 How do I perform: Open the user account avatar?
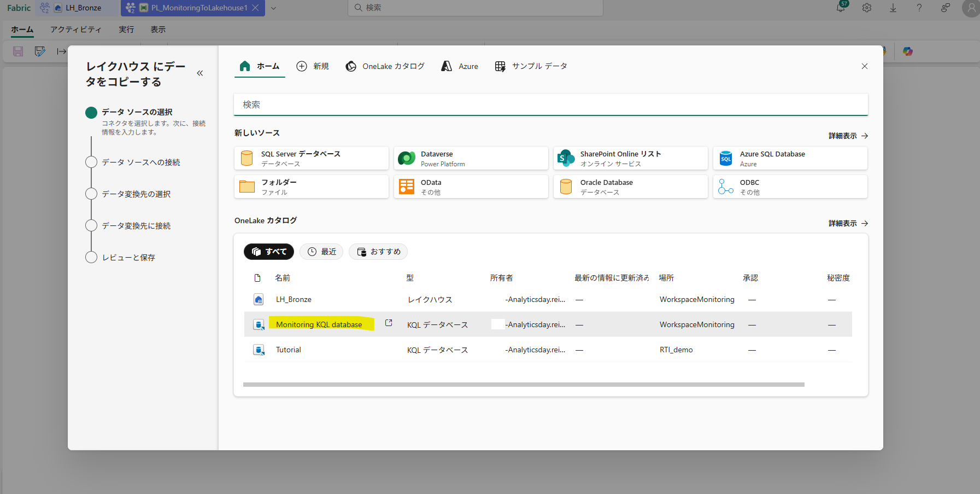971,8
